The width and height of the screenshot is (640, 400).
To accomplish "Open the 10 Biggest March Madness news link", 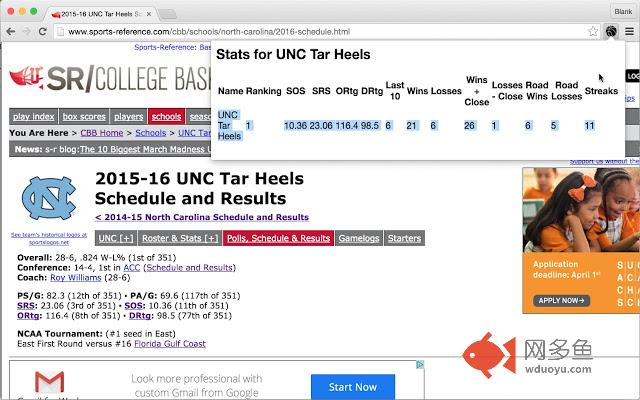I will (145, 149).
